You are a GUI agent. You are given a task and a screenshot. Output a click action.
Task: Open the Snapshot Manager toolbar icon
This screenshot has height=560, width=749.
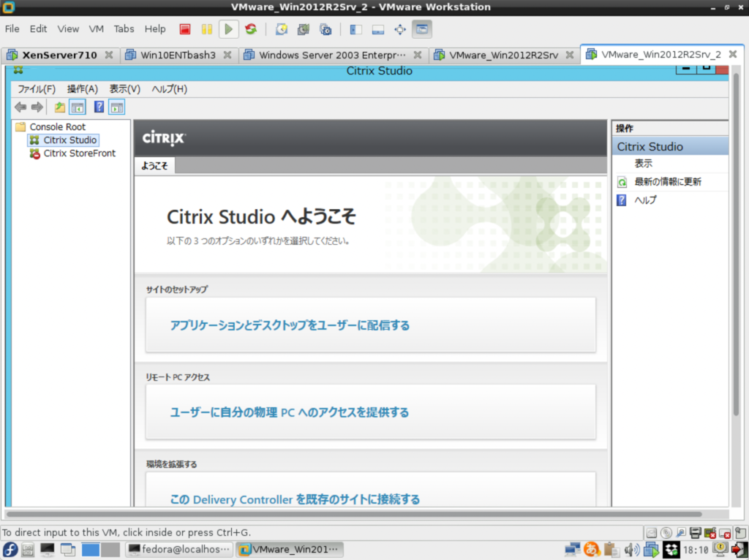[x=325, y=29]
